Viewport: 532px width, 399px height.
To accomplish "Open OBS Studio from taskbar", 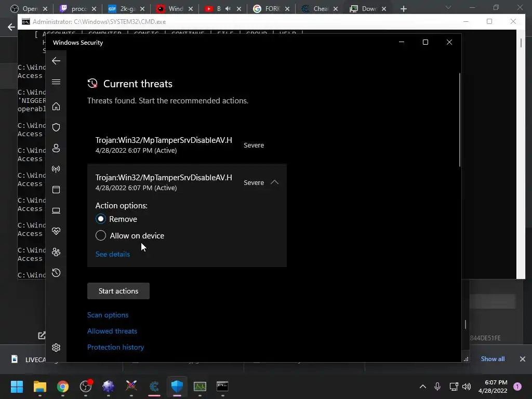I will click(86, 386).
